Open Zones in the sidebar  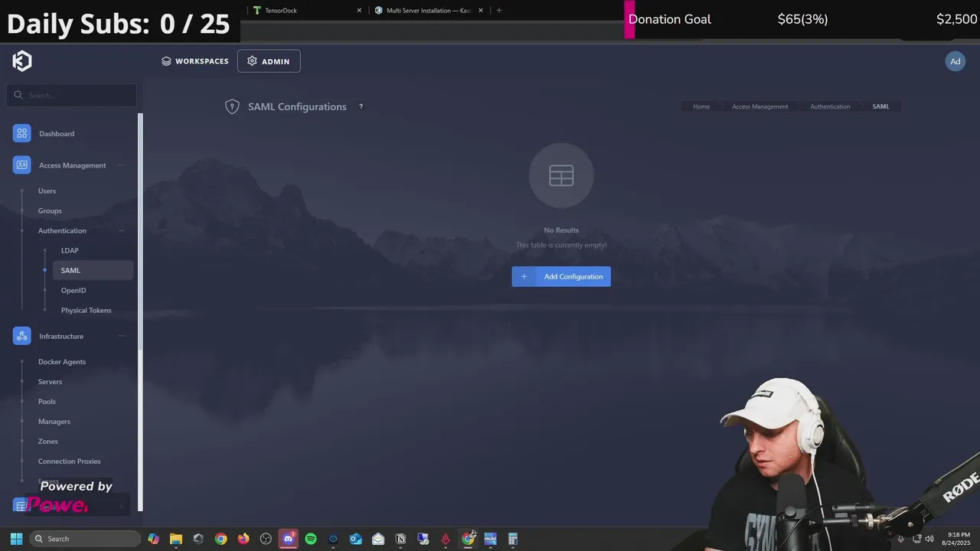click(x=47, y=441)
